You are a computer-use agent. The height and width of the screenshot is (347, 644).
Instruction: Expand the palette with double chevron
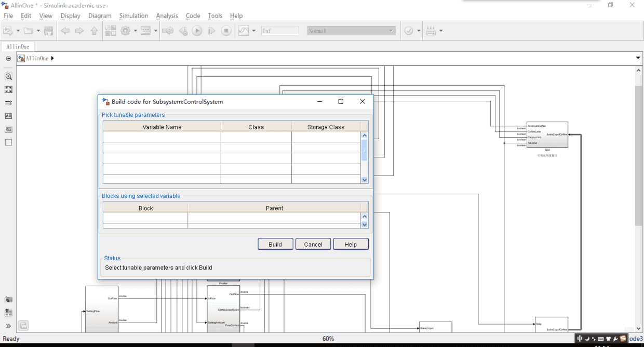pyautogui.click(x=8, y=326)
